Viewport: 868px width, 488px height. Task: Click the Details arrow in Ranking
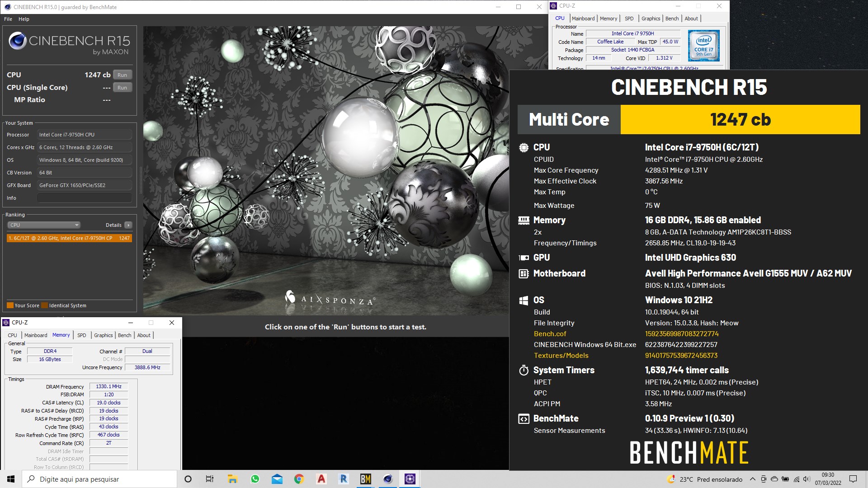128,225
